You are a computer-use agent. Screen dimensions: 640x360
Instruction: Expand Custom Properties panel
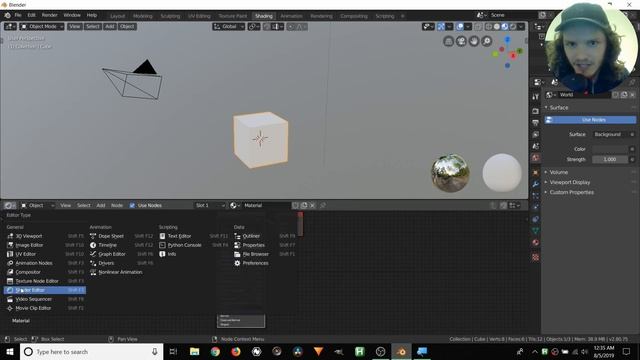coord(571,192)
